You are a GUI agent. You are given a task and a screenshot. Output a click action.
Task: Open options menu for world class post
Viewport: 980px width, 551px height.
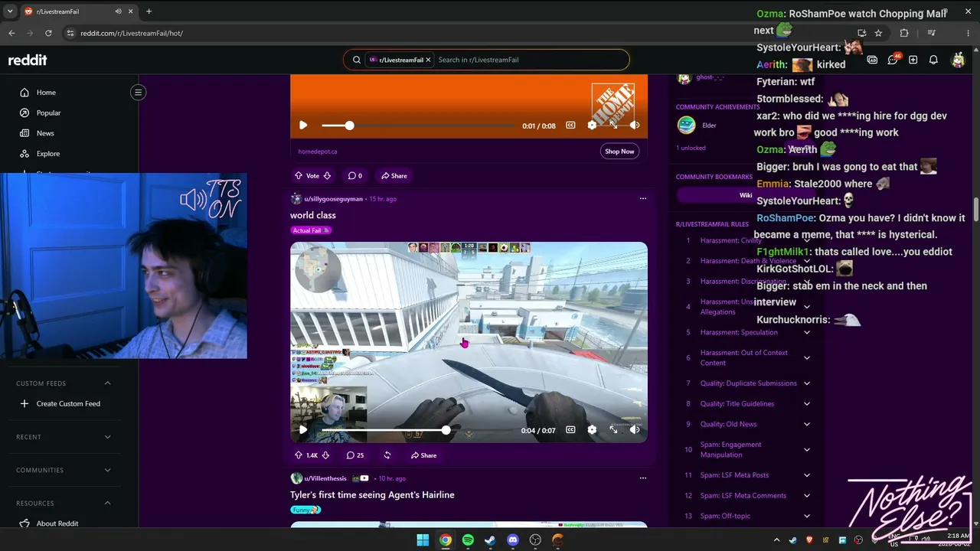pyautogui.click(x=643, y=199)
